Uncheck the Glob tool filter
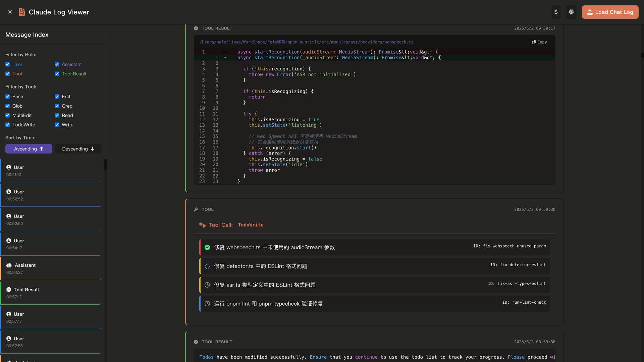Screen dimensions: 644x362 tap(7, 106)
